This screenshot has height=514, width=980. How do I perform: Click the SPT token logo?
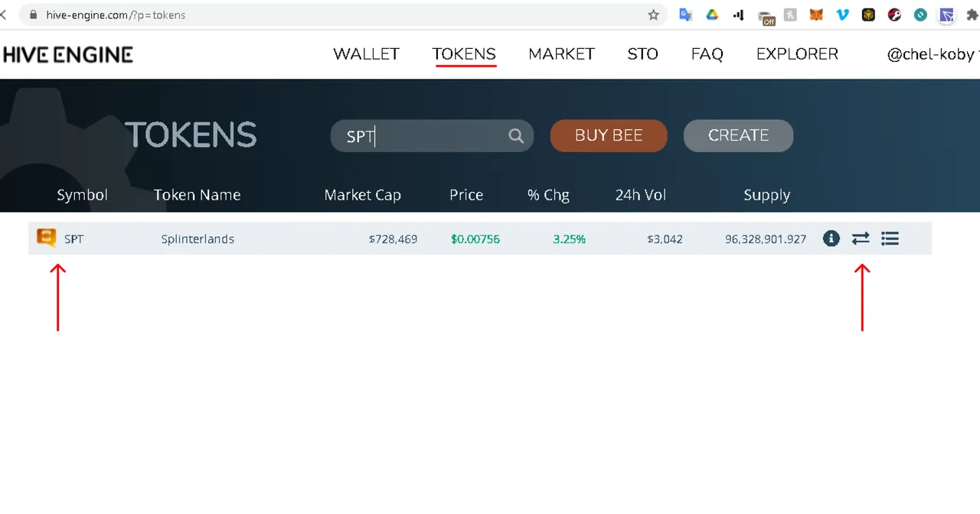click(x=47, y=238)
